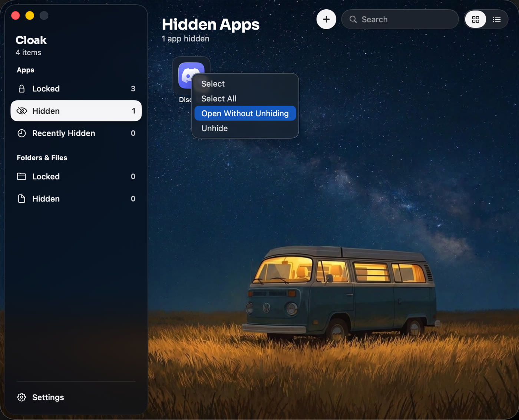Image resolution: width=519 pixels, height=420 pixels.
Task: Switch to grid view
Action: coord(476,19)
